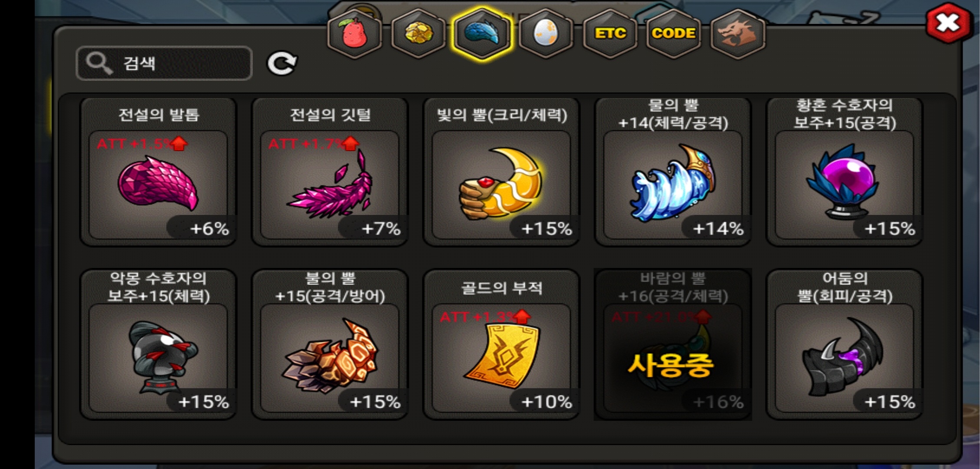Select the blue dragon scale tab
The width and height of the screenshot is (980, 469).
(x=482, y=33)
